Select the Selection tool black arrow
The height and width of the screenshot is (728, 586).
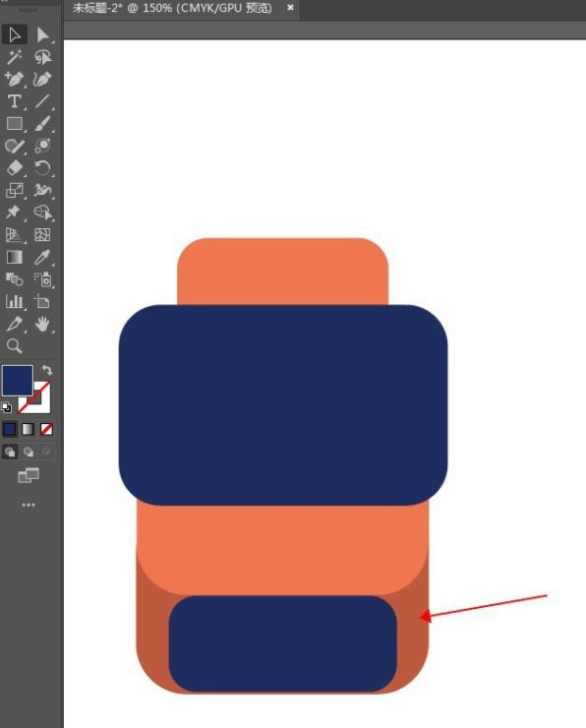coord(15,34)
